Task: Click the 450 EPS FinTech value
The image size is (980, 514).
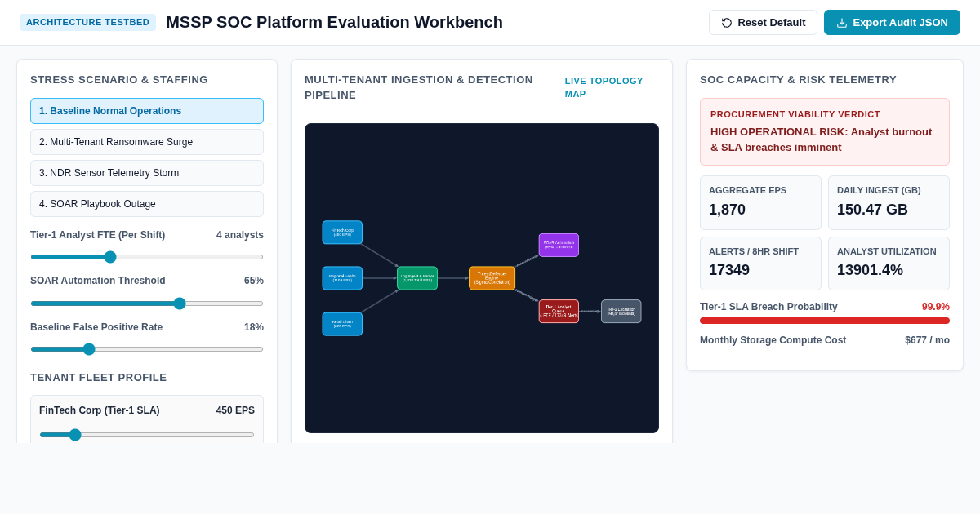Action: (x=235, y=410)
